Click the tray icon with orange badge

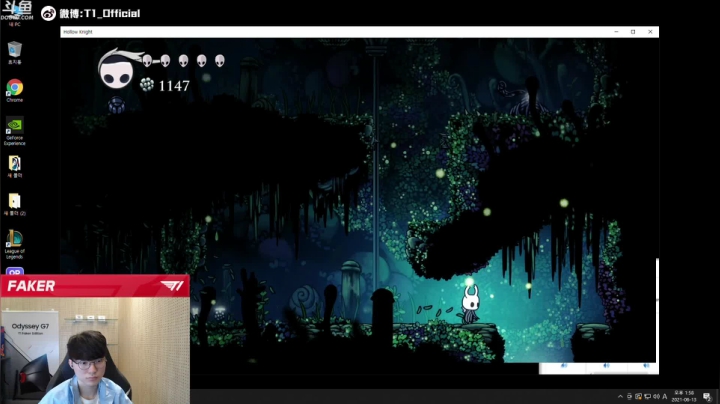pos(638,396)
